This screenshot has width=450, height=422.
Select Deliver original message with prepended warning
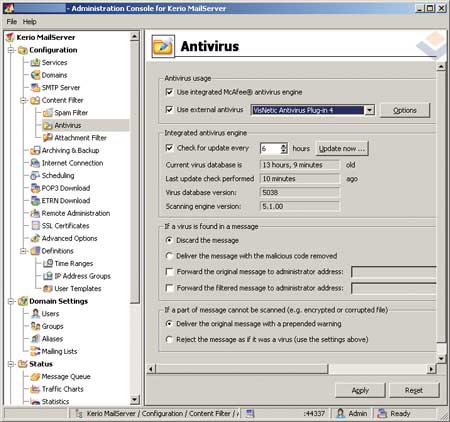pos(169,324)
